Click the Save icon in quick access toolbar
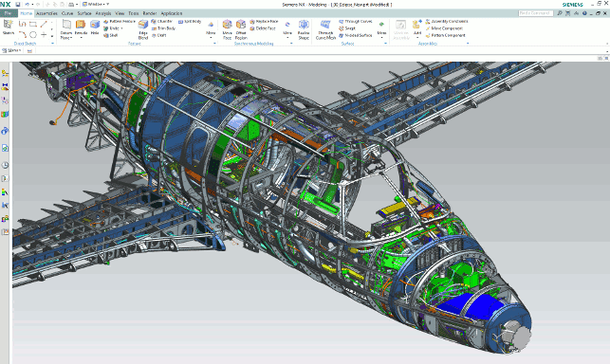610x364 pixels. 18,5
